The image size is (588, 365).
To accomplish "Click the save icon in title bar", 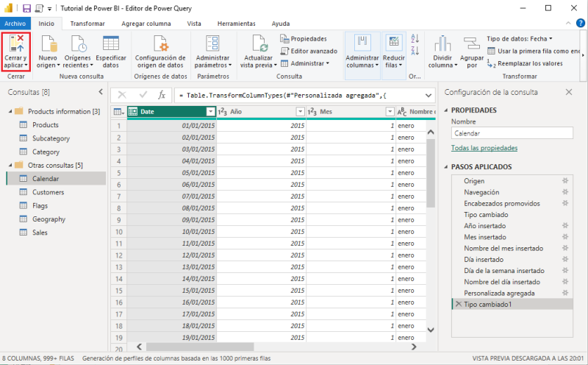I will [26, 8].
